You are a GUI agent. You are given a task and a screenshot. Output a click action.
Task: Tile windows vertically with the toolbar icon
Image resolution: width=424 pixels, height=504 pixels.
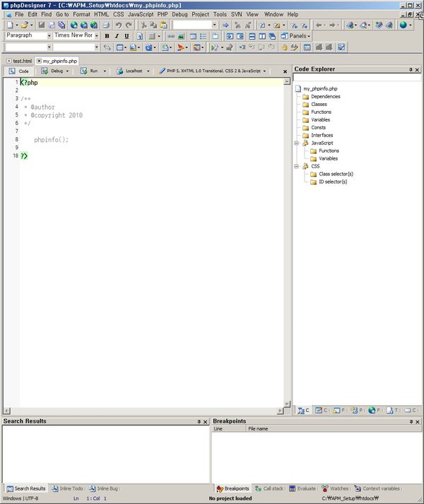(x=262, y=36)
